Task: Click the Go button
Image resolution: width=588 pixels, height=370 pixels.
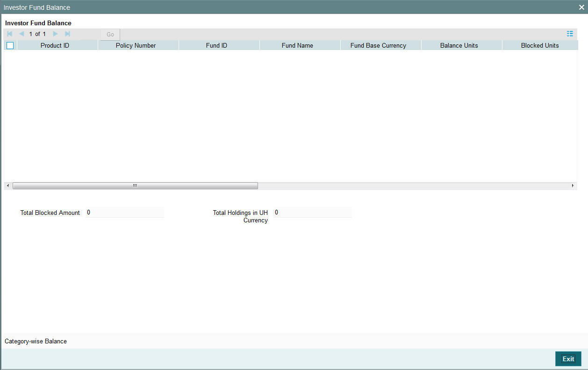Action: (x=110, y=34)
